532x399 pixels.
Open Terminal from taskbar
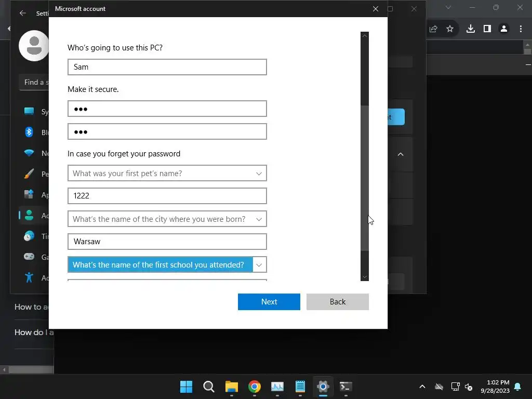[x=345, y=387]
